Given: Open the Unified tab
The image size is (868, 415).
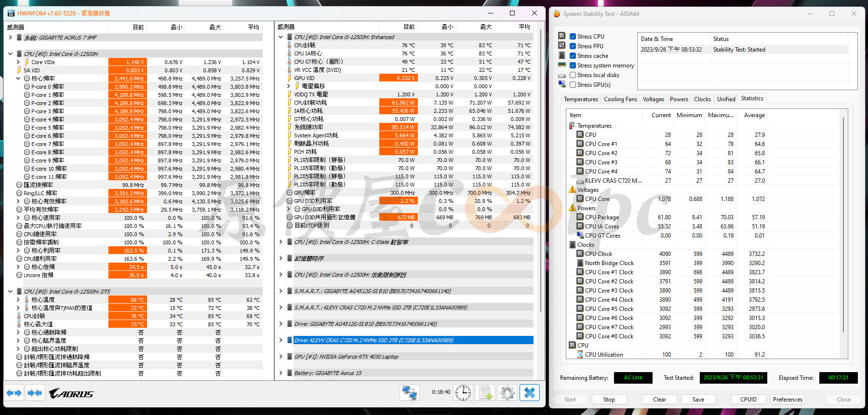Looking at the screenshot, I should (726, 99).
